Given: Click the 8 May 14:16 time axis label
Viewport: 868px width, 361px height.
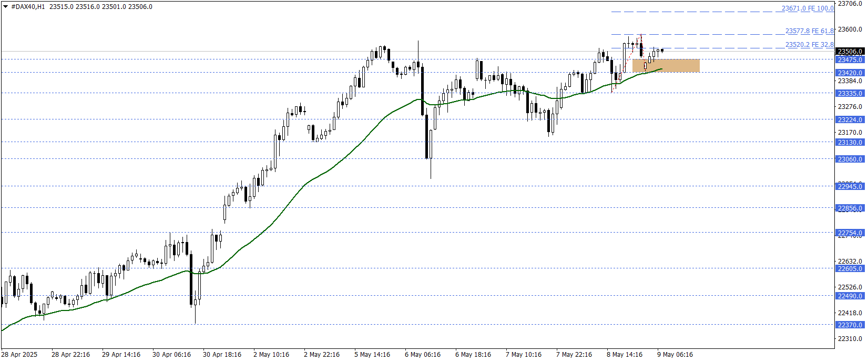Looking at the screenshot, I should pos(625,355).
